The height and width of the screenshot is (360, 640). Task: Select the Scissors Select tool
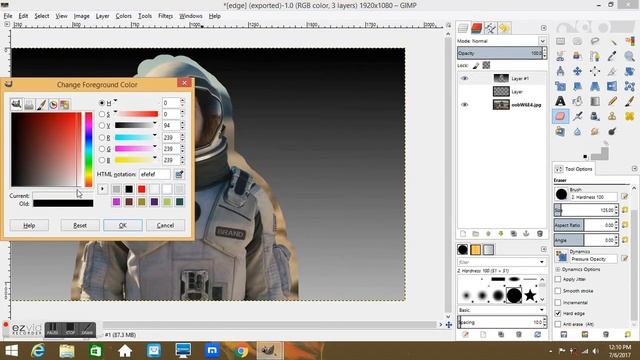point(560,56)
